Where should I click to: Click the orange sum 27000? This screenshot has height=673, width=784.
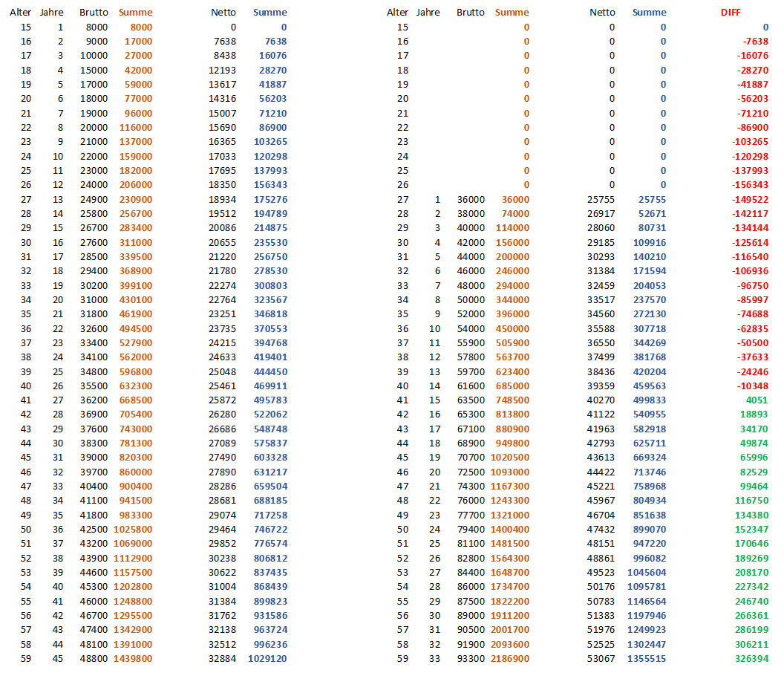click(x=139, y=56)
